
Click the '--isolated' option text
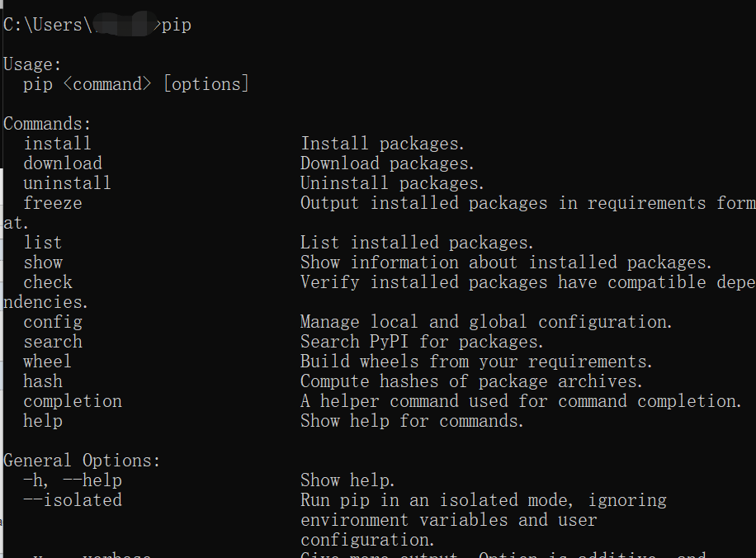coord(73,500)
